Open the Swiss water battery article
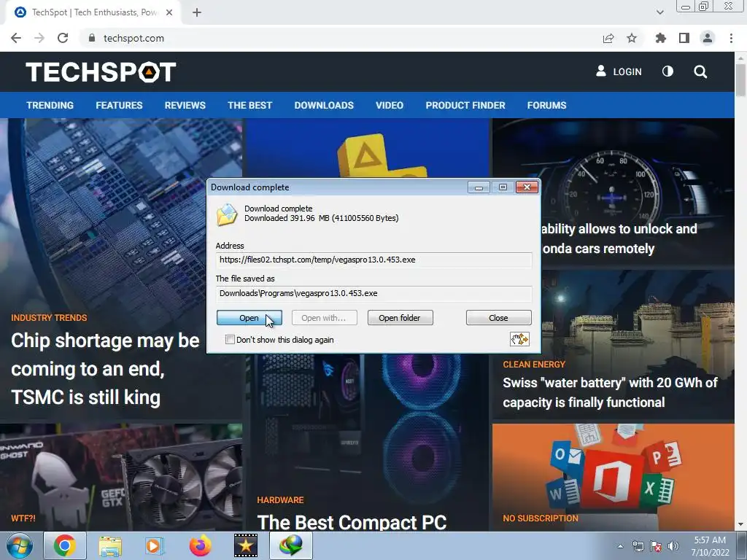This screenshot has height=560, width=747. 610,392
